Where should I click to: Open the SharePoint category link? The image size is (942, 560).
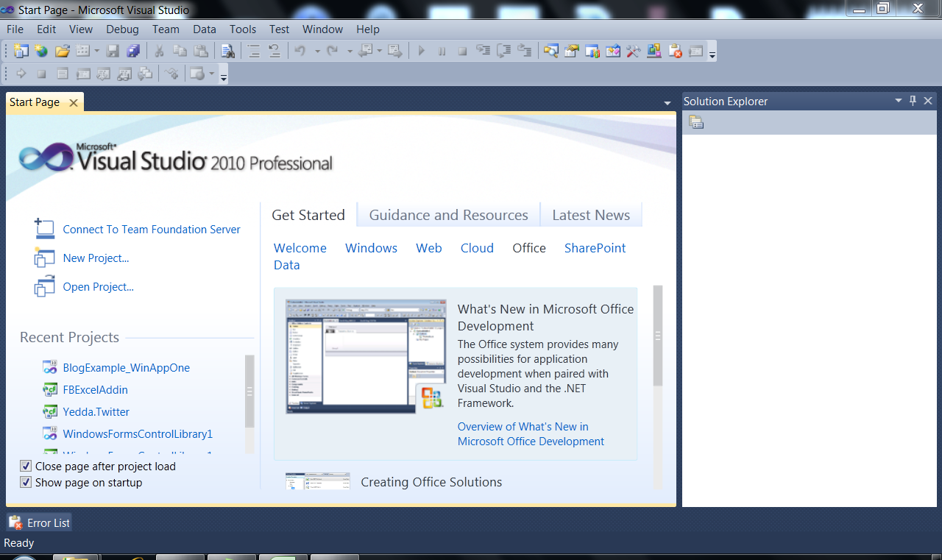click(595, 248)
